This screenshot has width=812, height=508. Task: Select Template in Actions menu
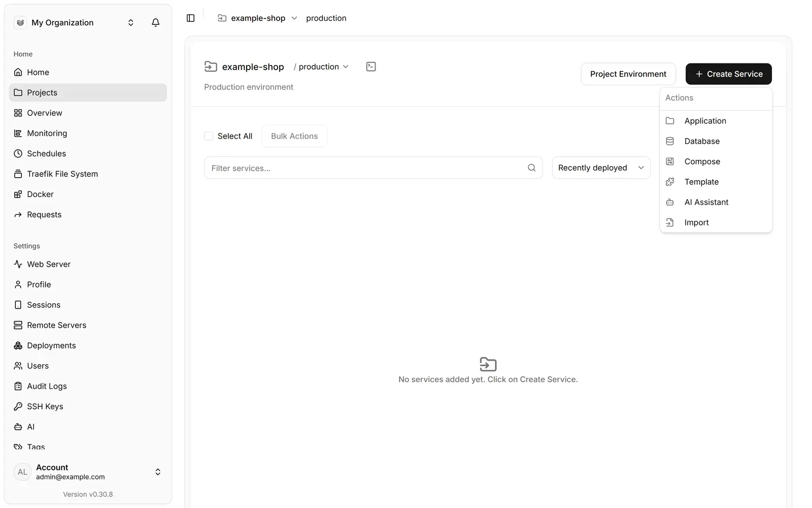tap(716, 182)
